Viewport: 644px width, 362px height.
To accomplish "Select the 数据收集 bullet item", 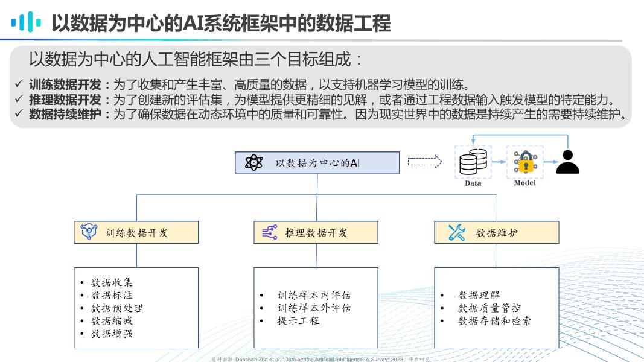I will coord(112,281).
